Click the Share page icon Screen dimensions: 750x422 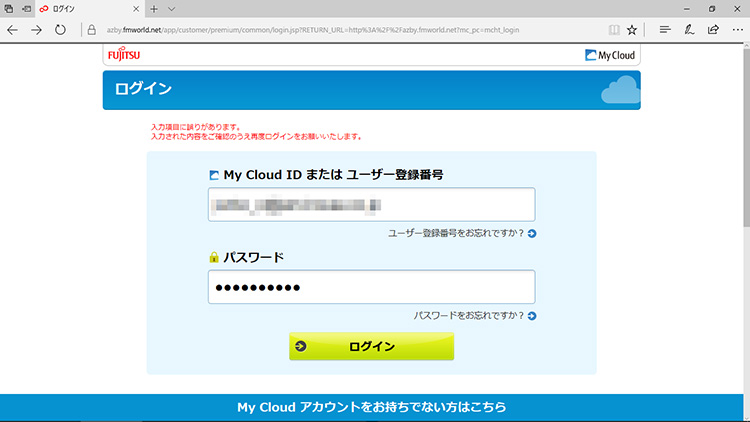click(x=712, y=30)
